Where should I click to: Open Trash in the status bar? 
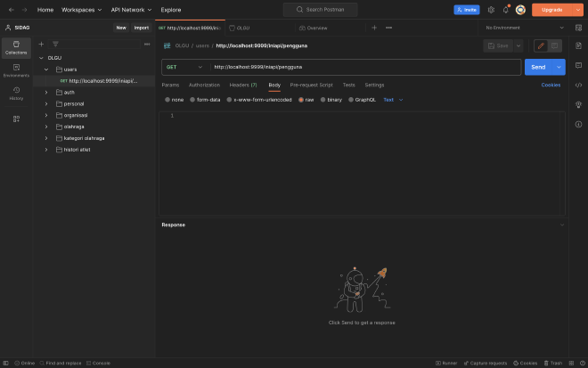pyautogui.click(x=552, y=364)
